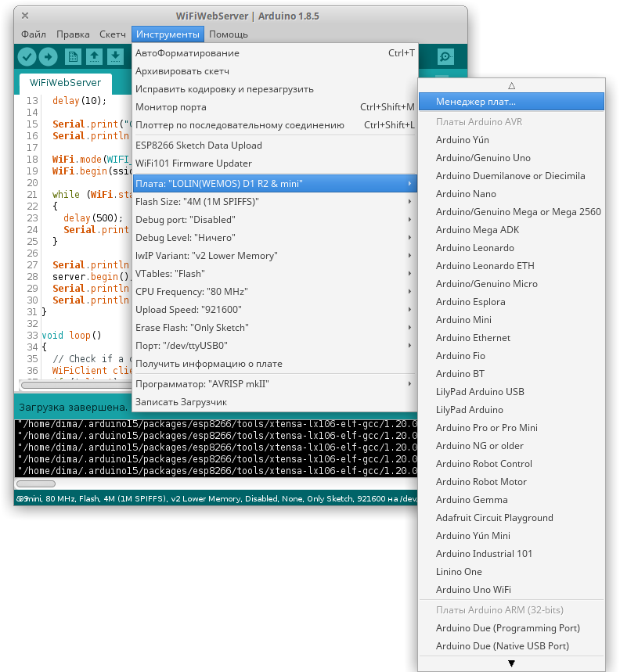This screenshot has width=620, height=672.
Task: Choose Записать Загрузчик
Action: tap(275, 402)
